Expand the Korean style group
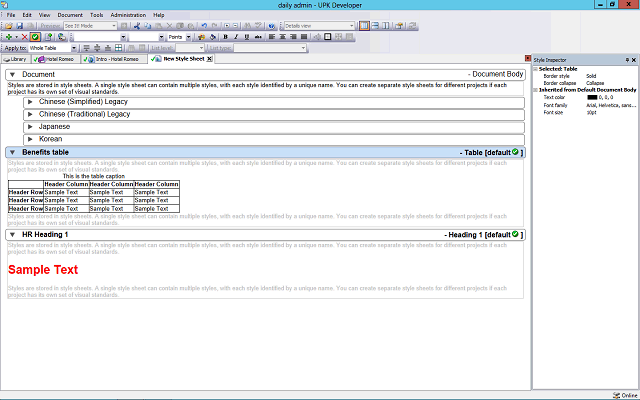This screenshot has width=640, height=400. point(30,139)
